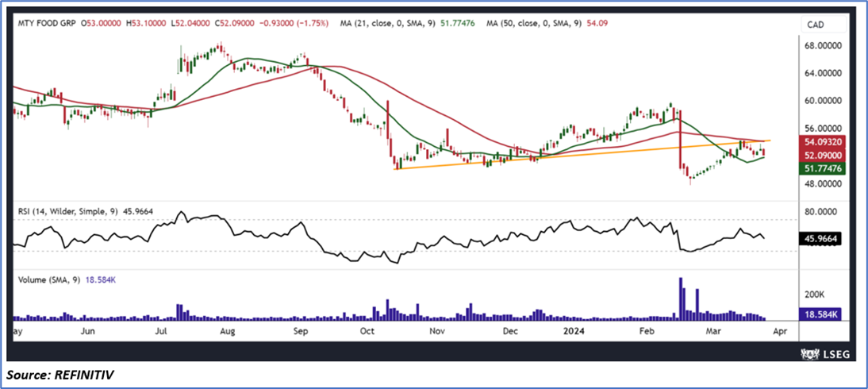Click the Jul label on time axis
This screenshot has width=868, height=389.
pyautogui.click(x=160, y=331)
